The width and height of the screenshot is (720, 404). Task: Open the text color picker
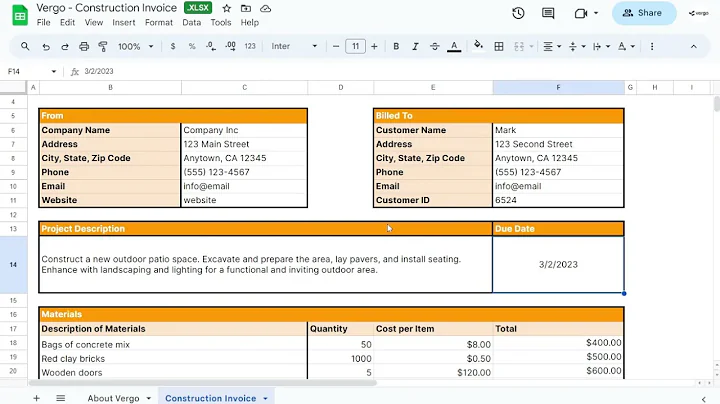(x=454, y=46)
